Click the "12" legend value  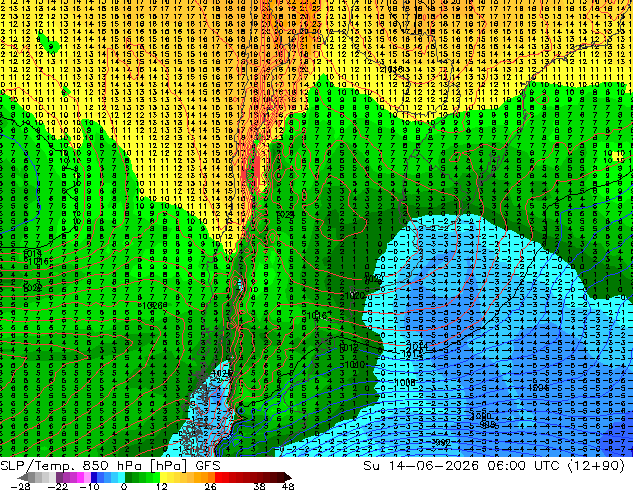162,486
